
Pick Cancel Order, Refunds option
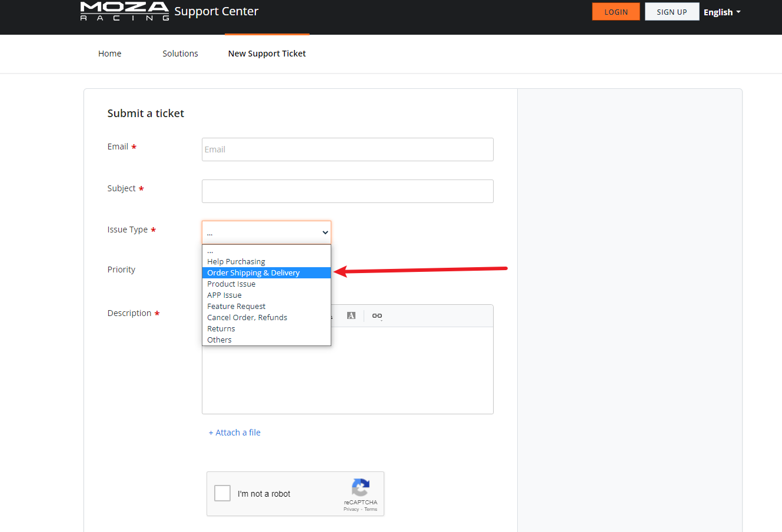point(247,318)
